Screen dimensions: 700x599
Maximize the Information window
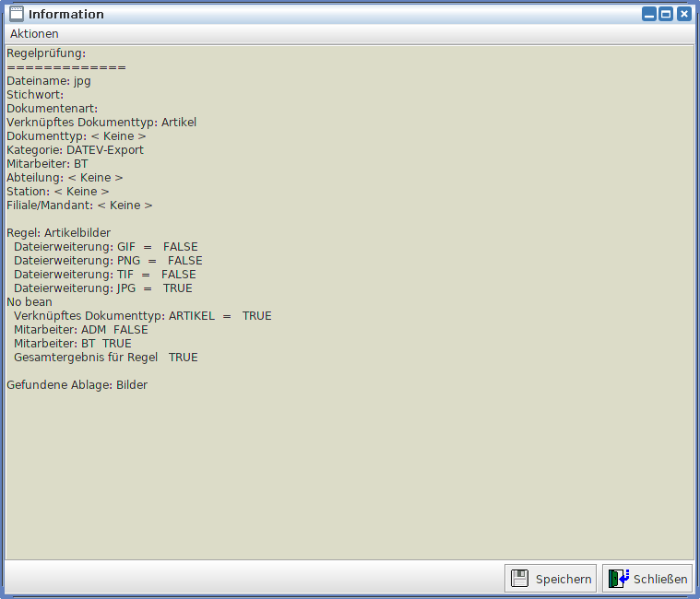click(x=666, y=14)
